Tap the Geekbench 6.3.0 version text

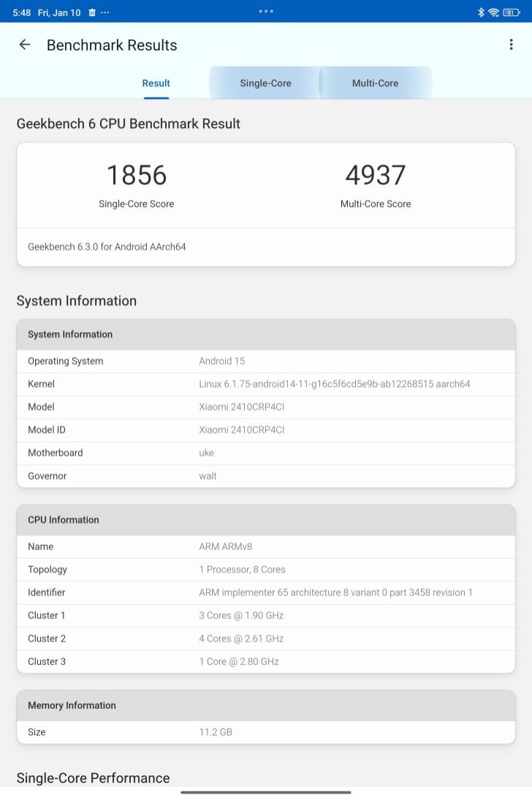tap(107, 247)
